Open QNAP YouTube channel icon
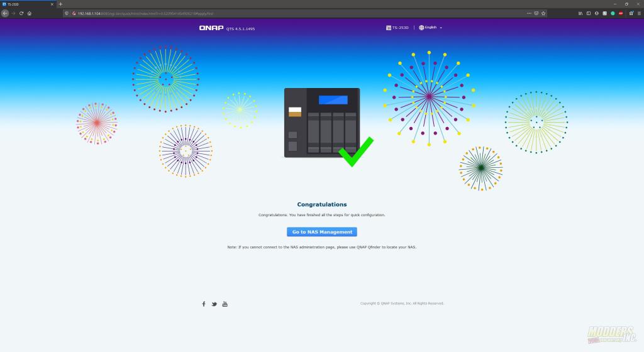 point(225,304)
